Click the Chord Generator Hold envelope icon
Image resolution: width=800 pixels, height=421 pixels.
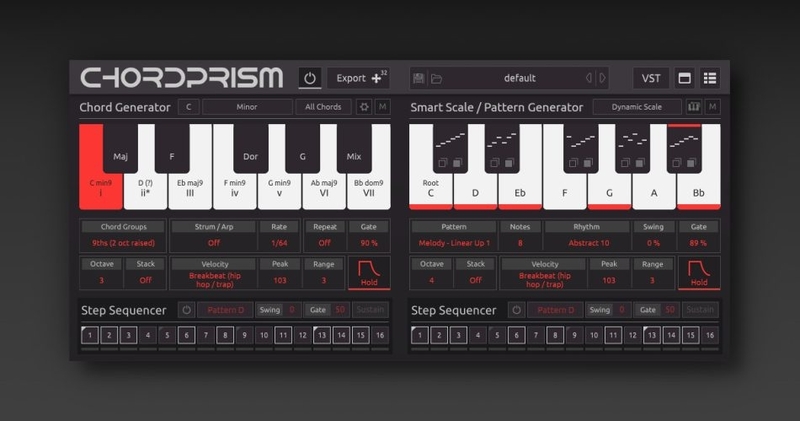point(369,273)
